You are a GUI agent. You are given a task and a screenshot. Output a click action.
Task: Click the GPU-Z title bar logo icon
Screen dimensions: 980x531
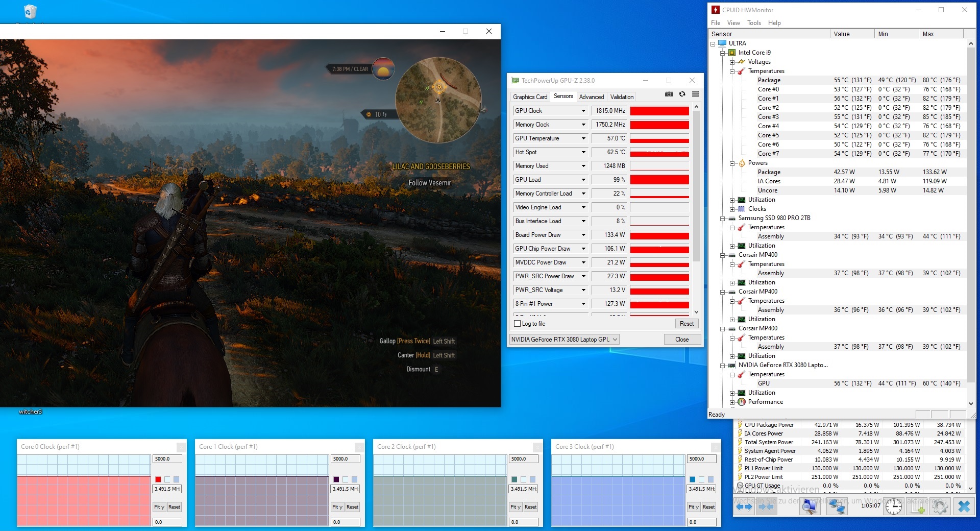[x=515, y=80]
